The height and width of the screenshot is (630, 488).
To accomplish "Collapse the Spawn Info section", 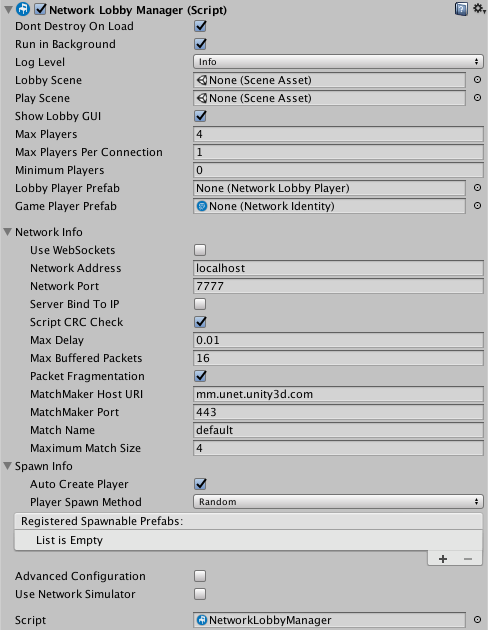I will 7,466.
